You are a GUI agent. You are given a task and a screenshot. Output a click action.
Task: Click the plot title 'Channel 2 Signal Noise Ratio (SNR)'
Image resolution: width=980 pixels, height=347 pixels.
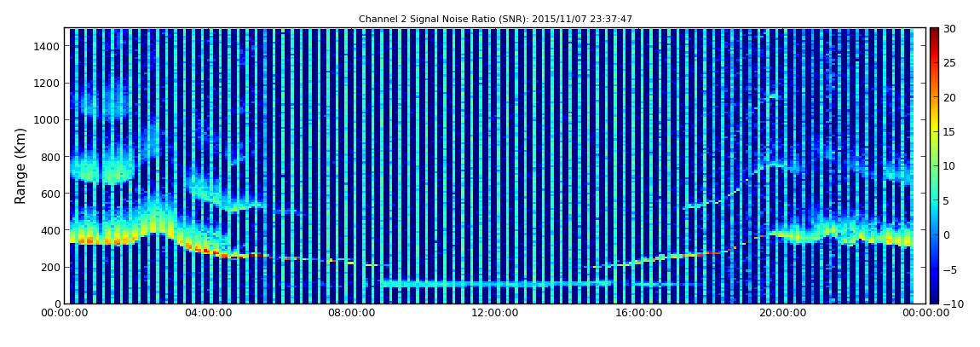click(x=495, y=20)
